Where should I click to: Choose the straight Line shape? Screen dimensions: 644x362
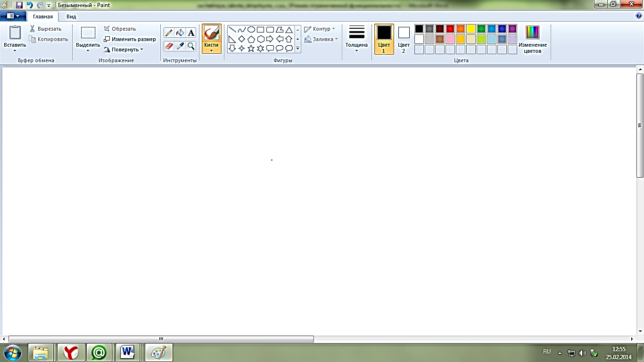(x=232, y=30)
